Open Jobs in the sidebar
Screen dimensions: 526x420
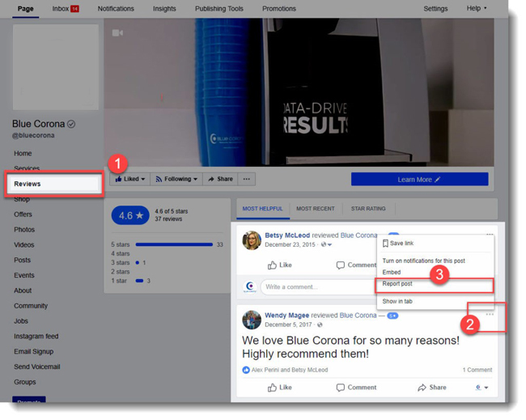(x=21, y=321)
